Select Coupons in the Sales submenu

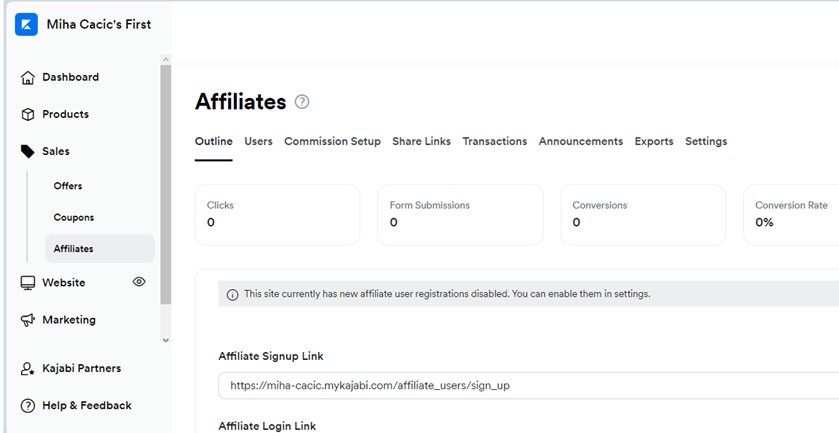(x=74, y=217)
